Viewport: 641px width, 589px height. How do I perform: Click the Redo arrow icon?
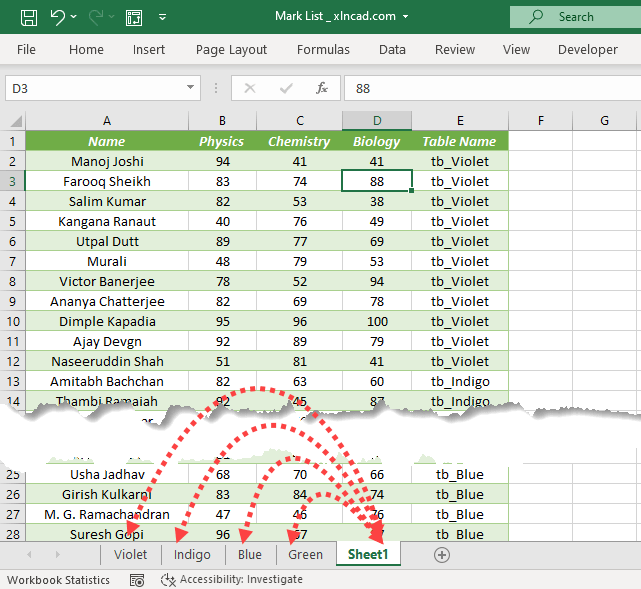coord(96,17)
